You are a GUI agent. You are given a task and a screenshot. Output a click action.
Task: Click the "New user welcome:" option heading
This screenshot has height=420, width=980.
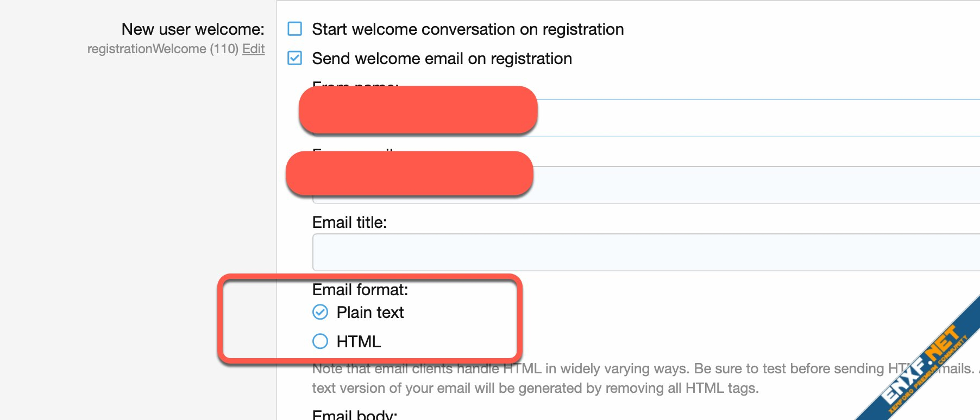pyautogui.click(x=193, y=29)
